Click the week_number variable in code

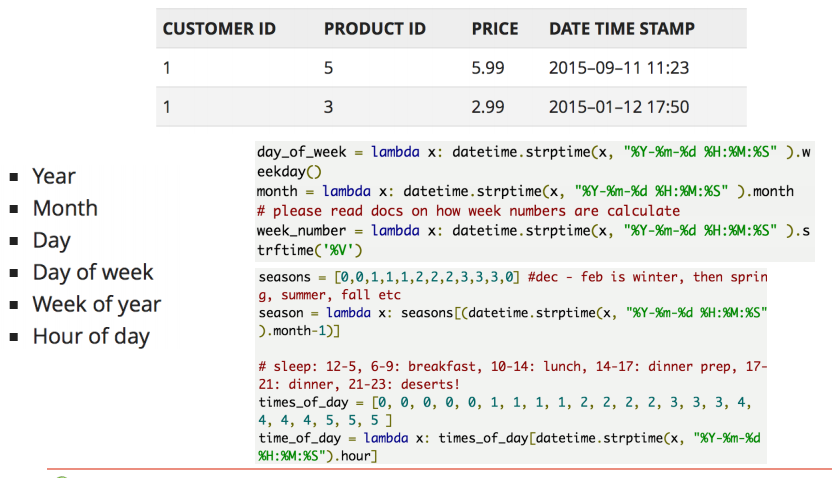[301, 231]
